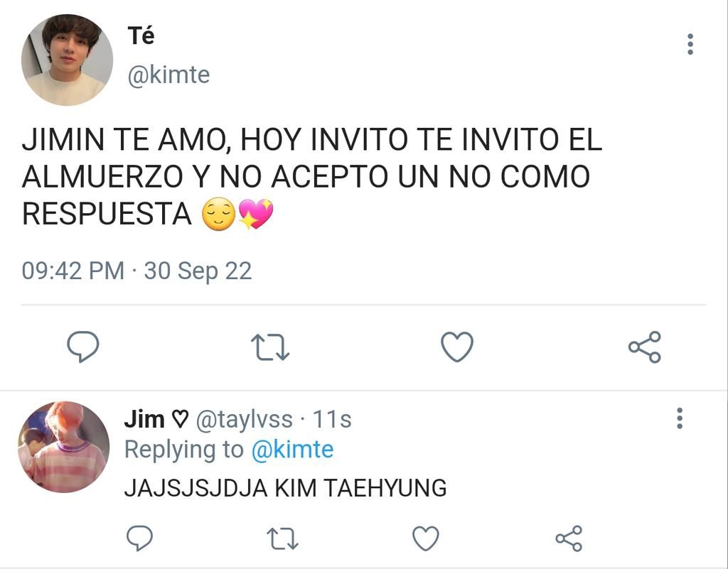
Task: Open the three-dot menu on Jim's reply
Action: [x=680, y=418]
